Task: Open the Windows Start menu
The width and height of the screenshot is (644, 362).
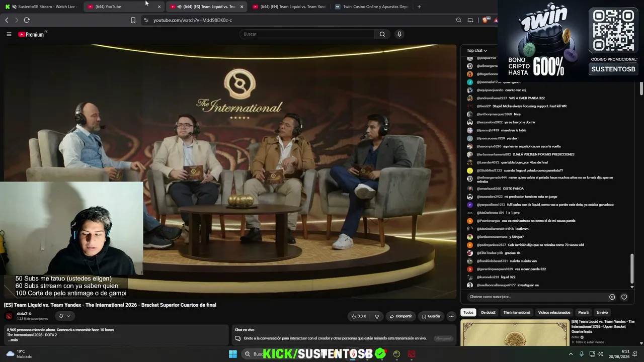Action: coord(233,354)
